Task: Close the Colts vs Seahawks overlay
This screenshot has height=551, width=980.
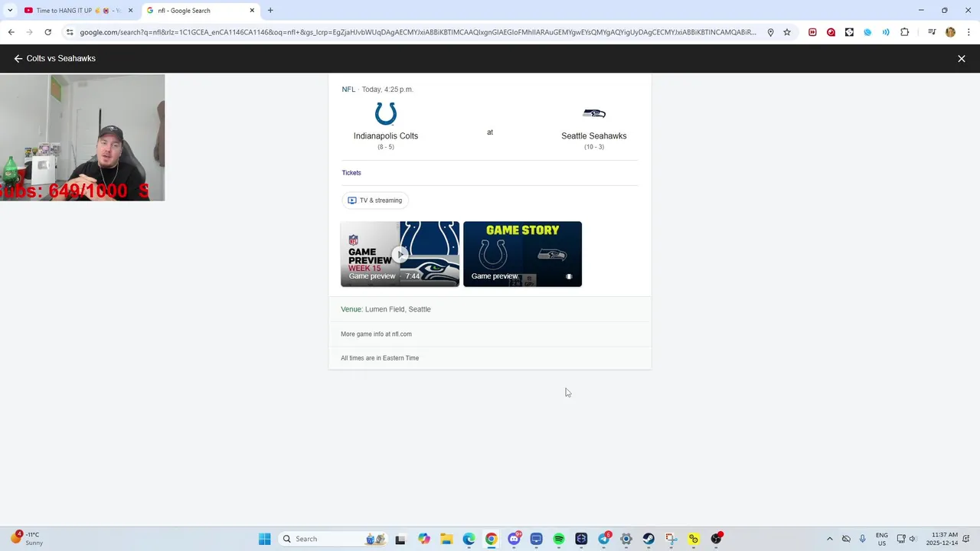Action: click(x=962, y=58)
